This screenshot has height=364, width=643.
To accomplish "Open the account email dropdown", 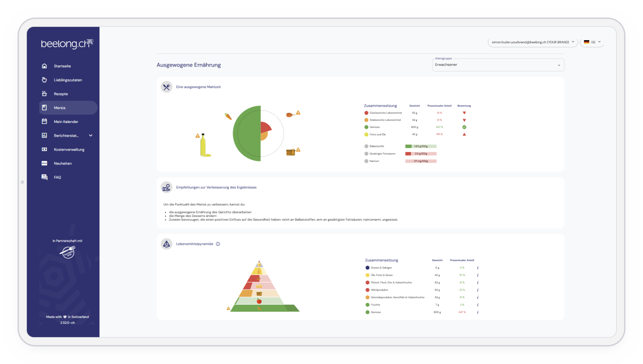I will coord(532,42).
